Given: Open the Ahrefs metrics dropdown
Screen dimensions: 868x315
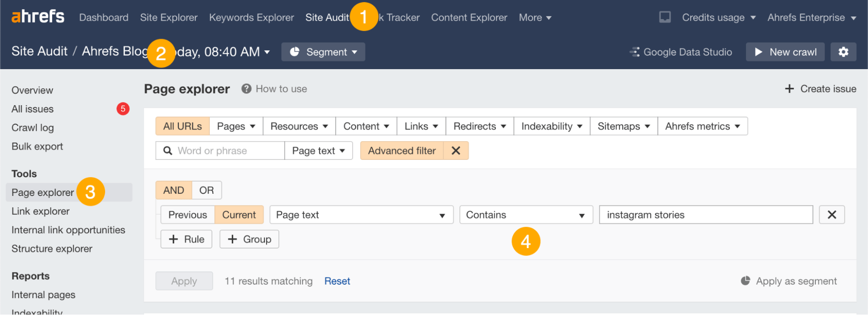Looking at the screenshot, I should (x=703, y=126).
